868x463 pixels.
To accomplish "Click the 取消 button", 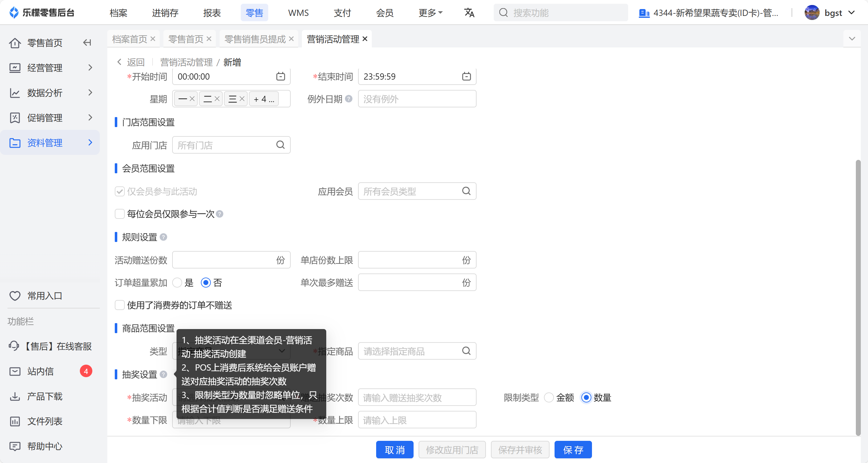I will click(395, 450).
